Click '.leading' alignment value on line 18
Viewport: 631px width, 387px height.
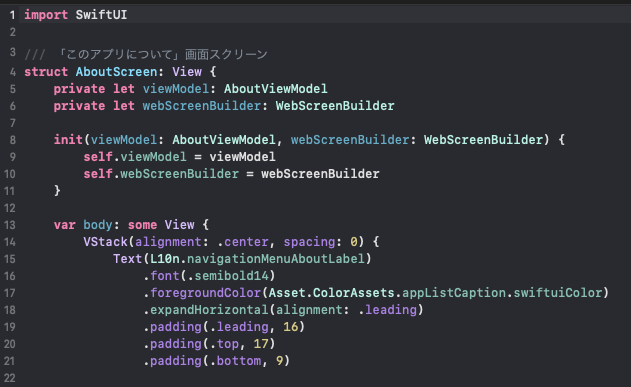click(387, 310)
